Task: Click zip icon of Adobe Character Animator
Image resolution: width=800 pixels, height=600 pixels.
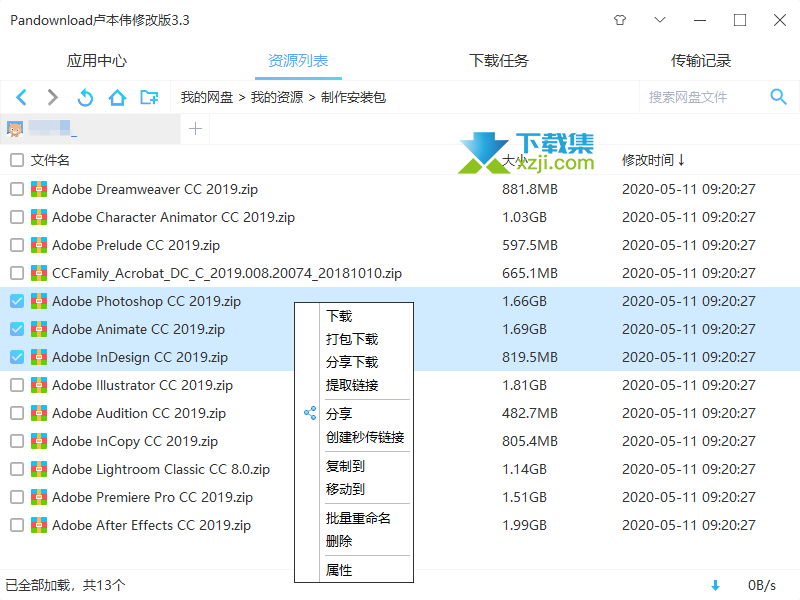Action: click(x=39, y=217)
